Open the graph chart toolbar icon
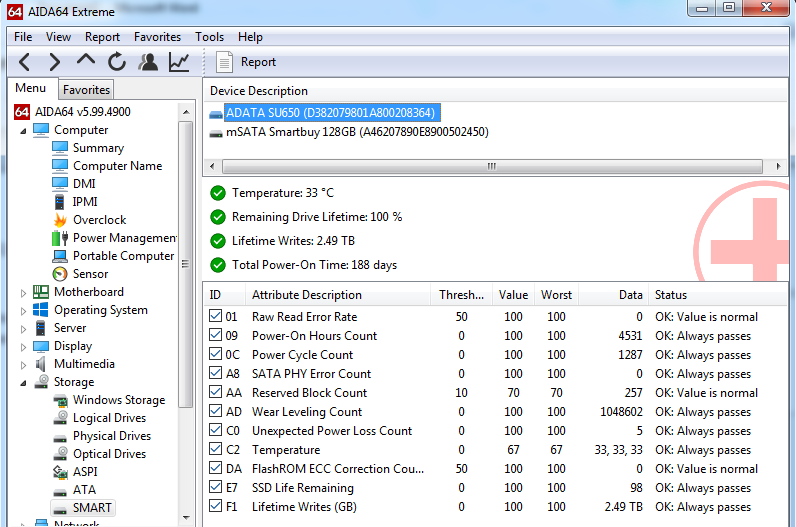 [x=179, y=62]
